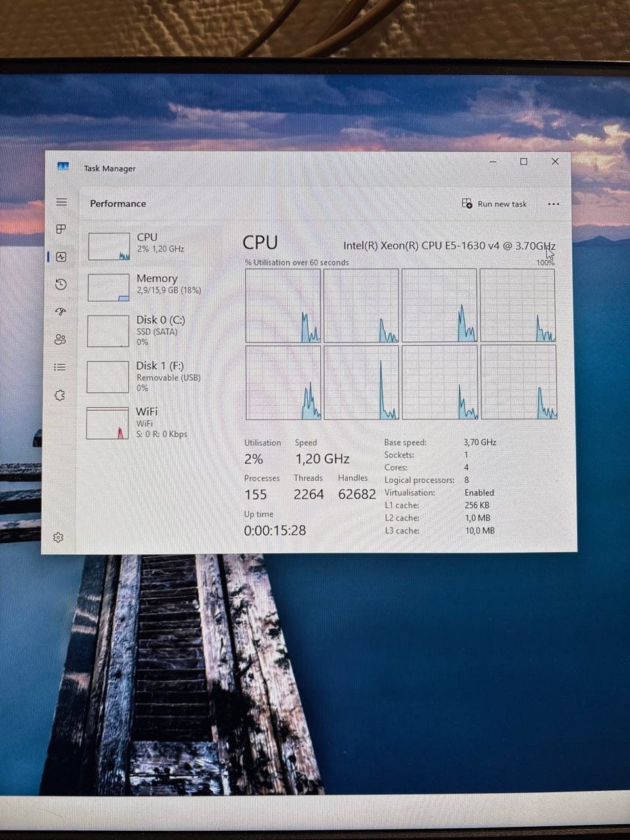Click the Task Manager title bar icon
The image size is (630, 840).
click(63, 167)
